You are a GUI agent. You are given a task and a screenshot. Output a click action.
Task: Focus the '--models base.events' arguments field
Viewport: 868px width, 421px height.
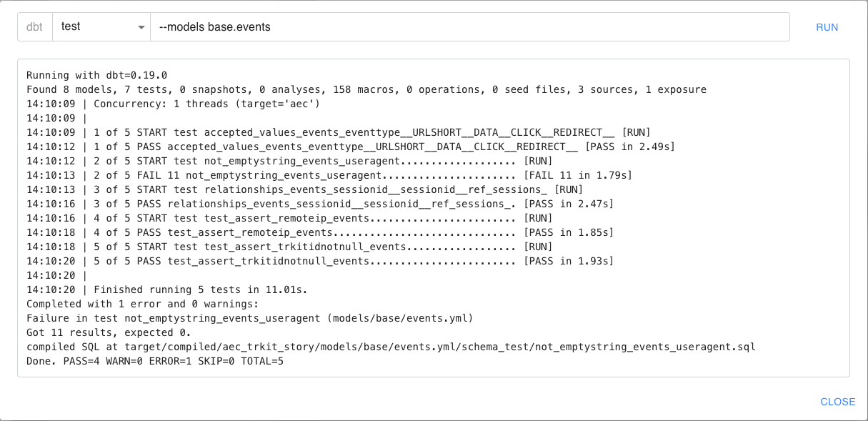[469, 27]
